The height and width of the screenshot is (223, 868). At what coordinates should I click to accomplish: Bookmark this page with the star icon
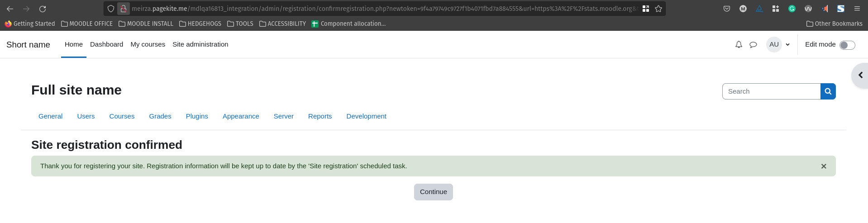pyautogui.click(x=658, y=9)
